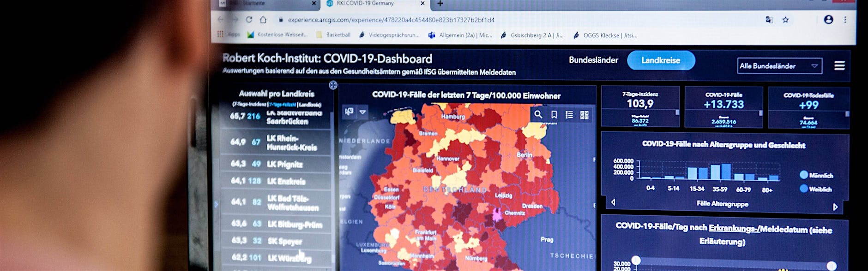This screenshot has height=271, width=868.
Task: Switch view to Bundesländer
Action: coord(593,60)
